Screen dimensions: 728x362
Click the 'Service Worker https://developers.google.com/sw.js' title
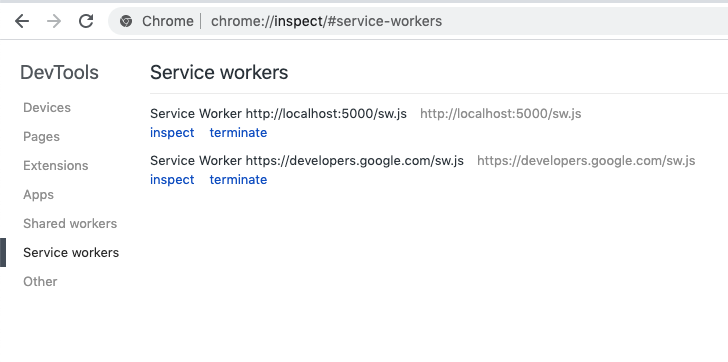[x=307, y=161]
